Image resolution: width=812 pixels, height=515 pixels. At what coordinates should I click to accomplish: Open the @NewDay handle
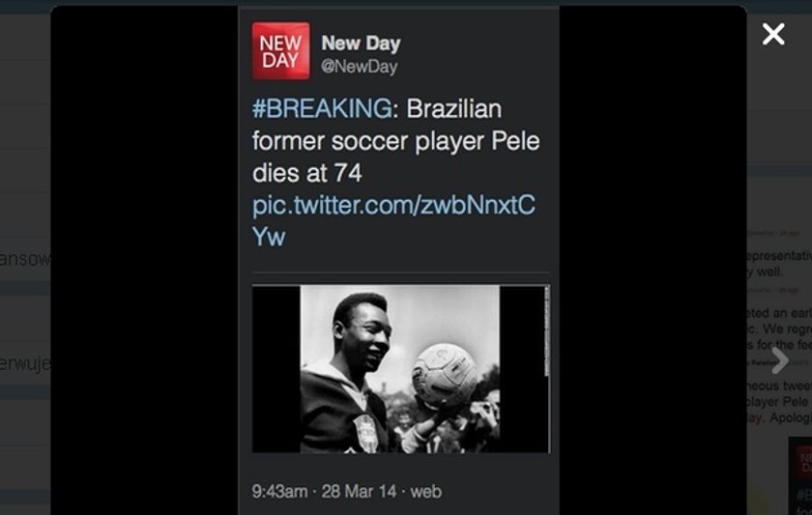coord(360,67)
